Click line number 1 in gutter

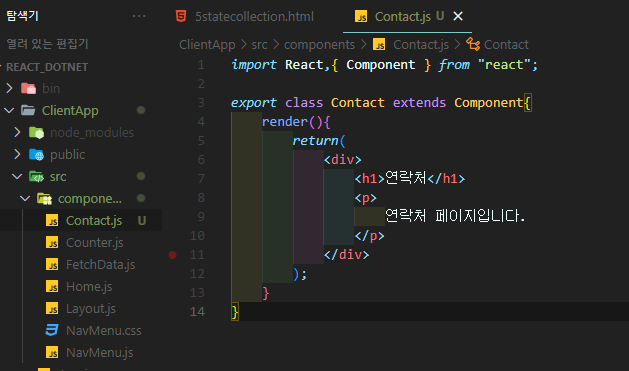pyautogui.click(x=201, y=65)
